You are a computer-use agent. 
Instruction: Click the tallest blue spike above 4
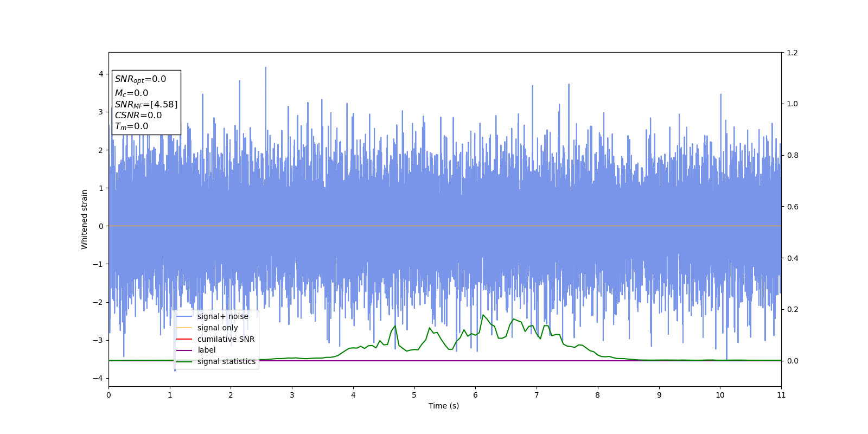point(265,68)
